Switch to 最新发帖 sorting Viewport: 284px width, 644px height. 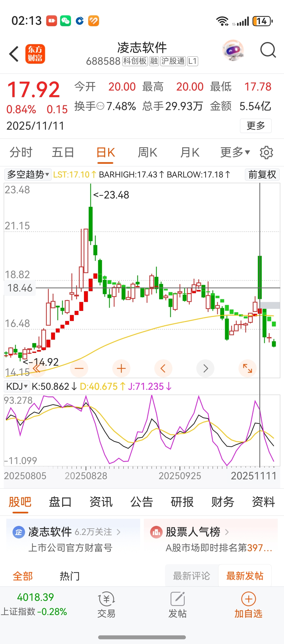tap(245, 576)
